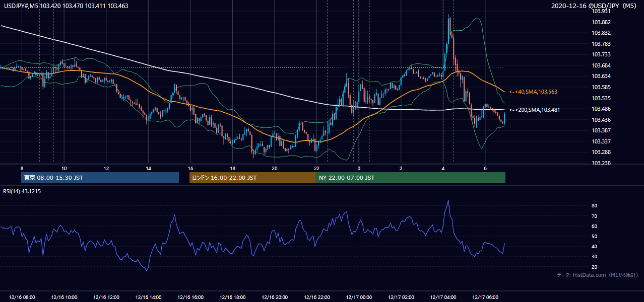Click price level 103.486 on axis
Image resolution: width=644 pixels, height=302 pixels.
pyautogui.click(x=601, y=109)
